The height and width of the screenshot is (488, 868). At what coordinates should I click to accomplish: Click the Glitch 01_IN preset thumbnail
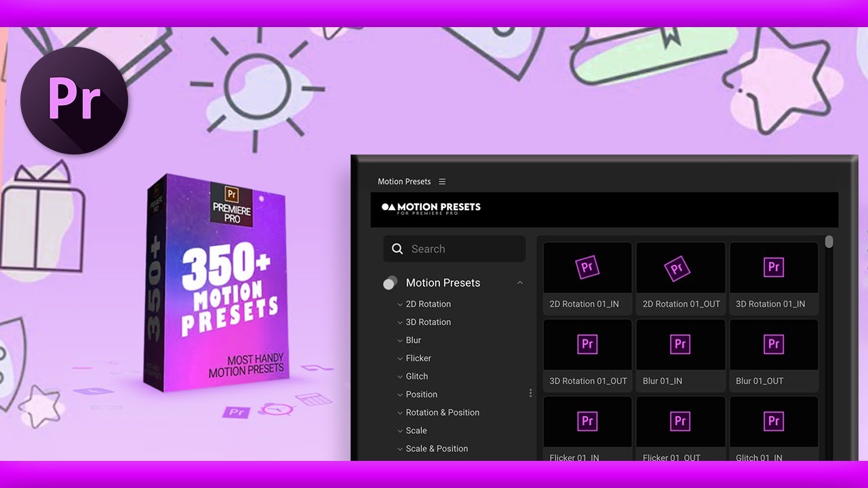[x=774, y=422]
